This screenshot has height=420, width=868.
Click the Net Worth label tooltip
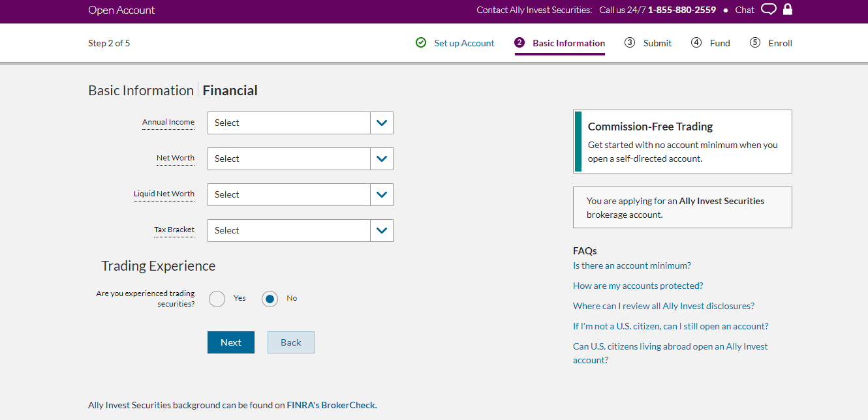coord(176,158)
